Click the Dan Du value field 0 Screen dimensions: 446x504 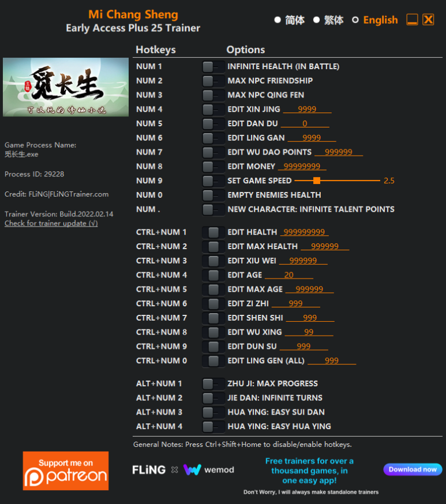305,124
